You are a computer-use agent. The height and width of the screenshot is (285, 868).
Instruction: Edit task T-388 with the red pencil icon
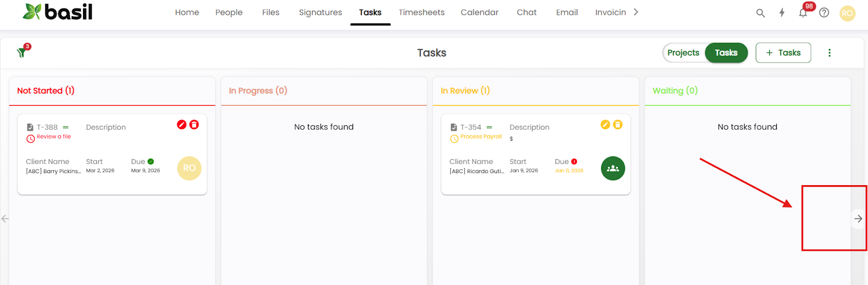click(182, 125)
